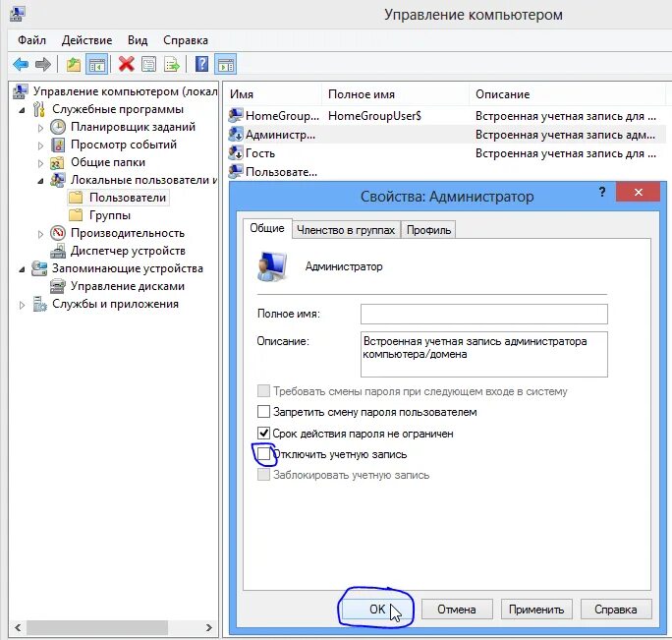Viewport: 672px width, 640px height.
Task: Expand the Просмотр событий node
Action: pyautogui.click(x=40, y=145)
